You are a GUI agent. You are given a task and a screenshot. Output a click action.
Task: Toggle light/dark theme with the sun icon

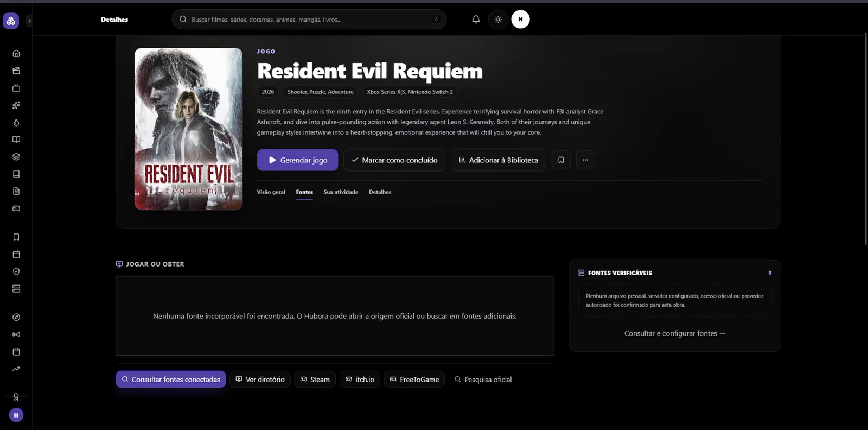coord(498,20)
